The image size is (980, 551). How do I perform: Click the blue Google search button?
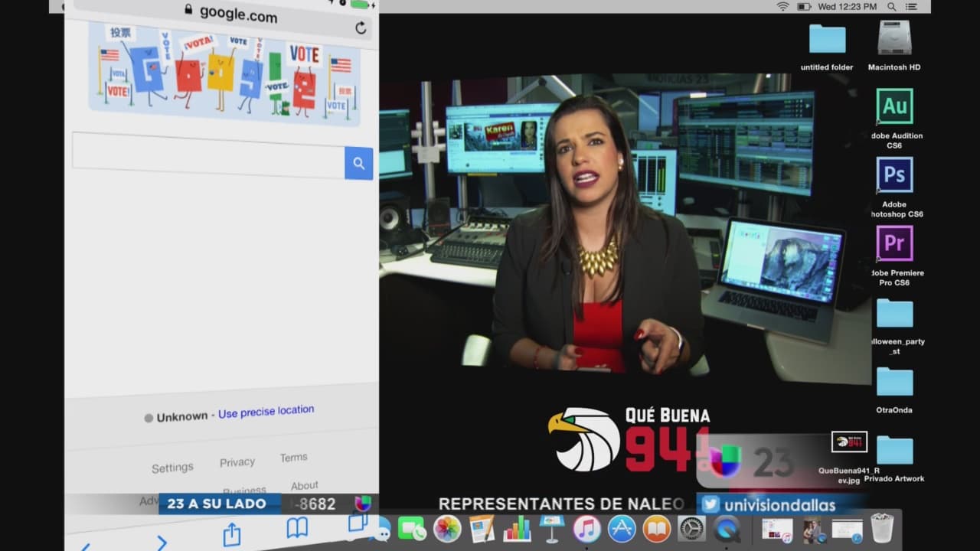click(x=358, y=163)
